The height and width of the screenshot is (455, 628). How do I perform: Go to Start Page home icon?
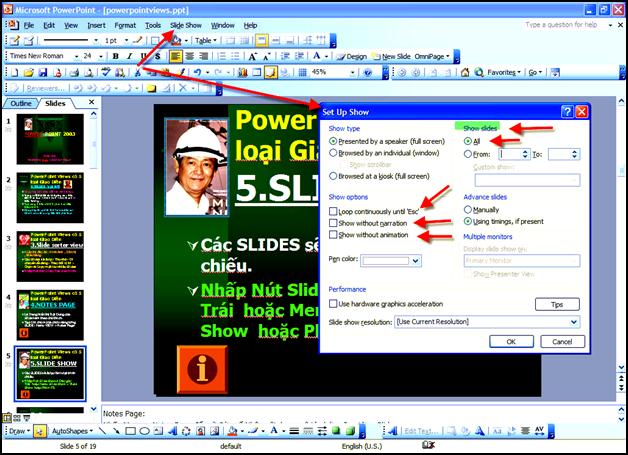465,72
